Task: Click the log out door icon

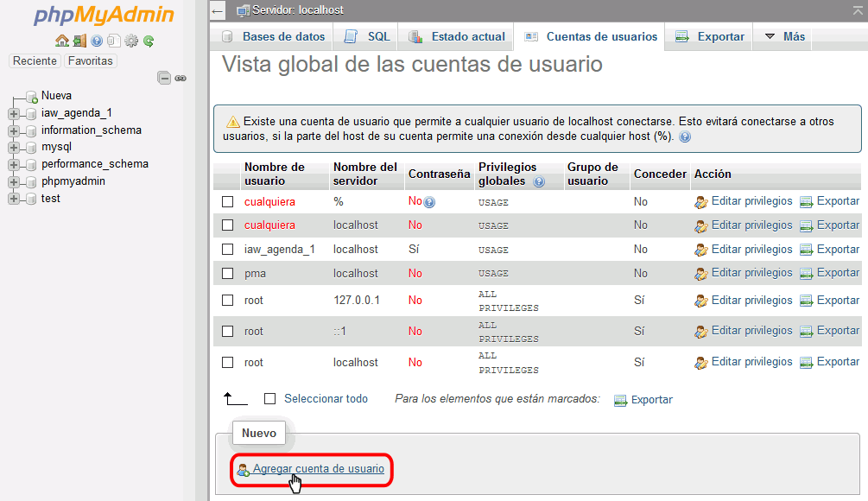Action: tap(79, 41)
